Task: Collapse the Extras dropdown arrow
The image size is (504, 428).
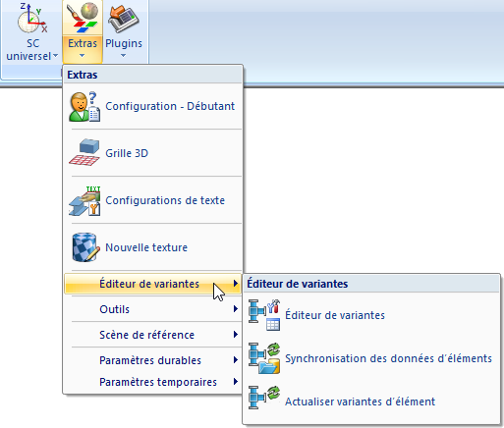Action: point(82,55)
